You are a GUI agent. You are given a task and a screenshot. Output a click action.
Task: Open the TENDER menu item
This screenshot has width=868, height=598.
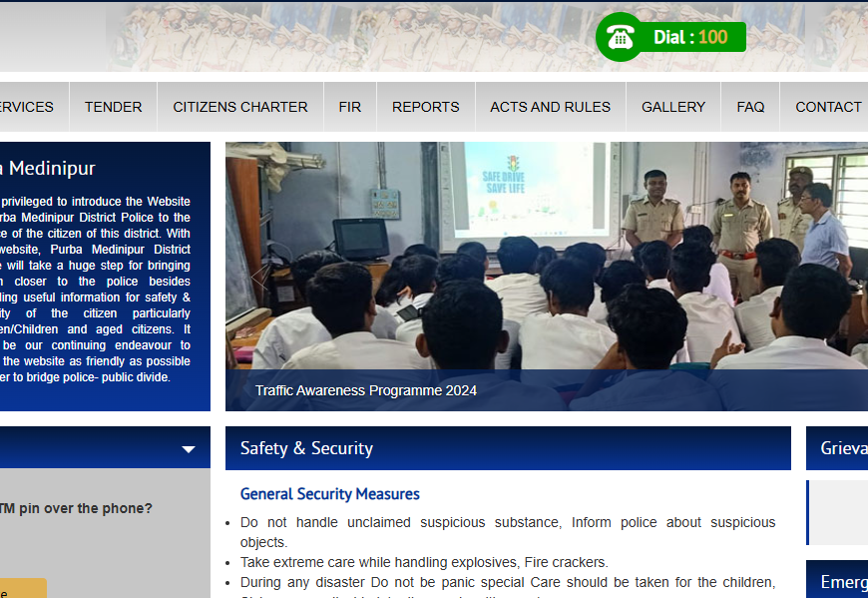[x=113, y=107]
